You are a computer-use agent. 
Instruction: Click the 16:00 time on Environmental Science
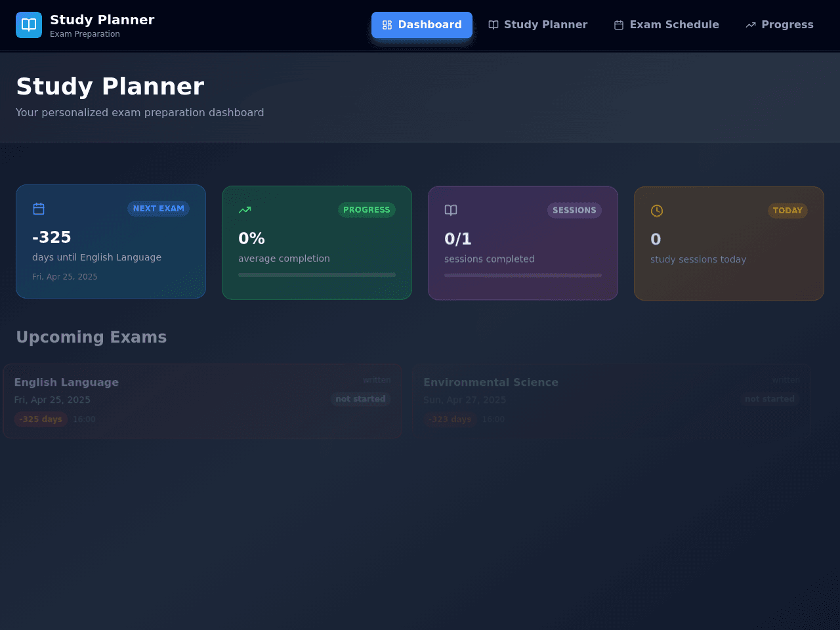click(493, 419)
